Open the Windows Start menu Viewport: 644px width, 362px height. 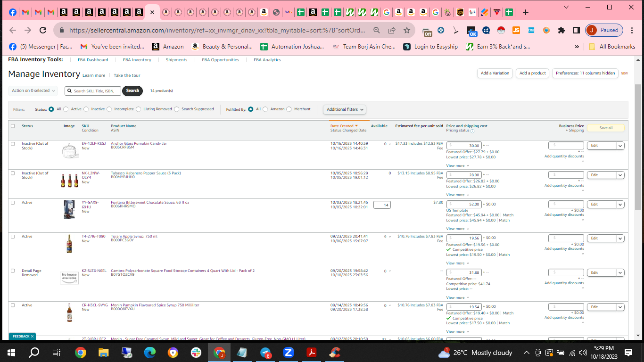[x=11, y=353]
